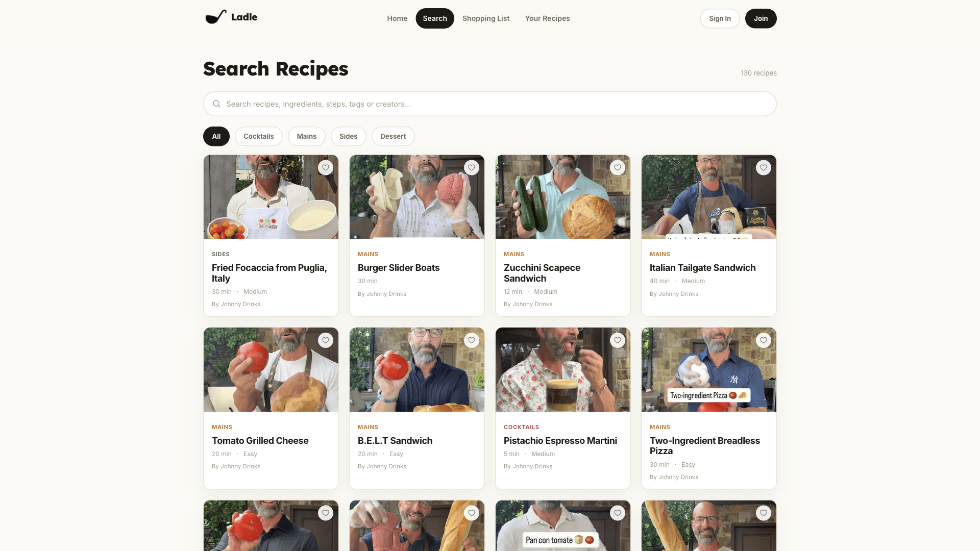The image size is (980, 551).
Task: Click the magnifier icon in search bar
Action: point(216,104)
